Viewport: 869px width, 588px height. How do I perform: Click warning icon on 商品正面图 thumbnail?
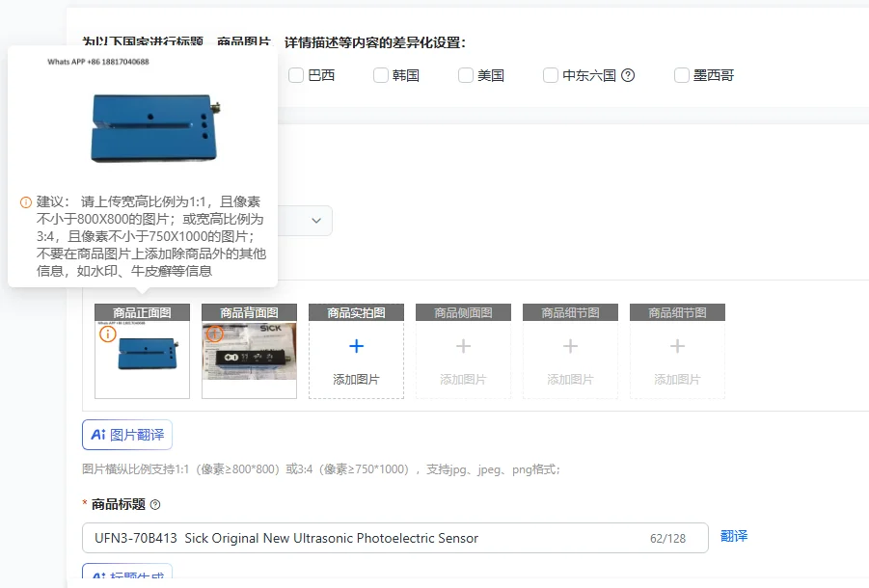[107, 334]
